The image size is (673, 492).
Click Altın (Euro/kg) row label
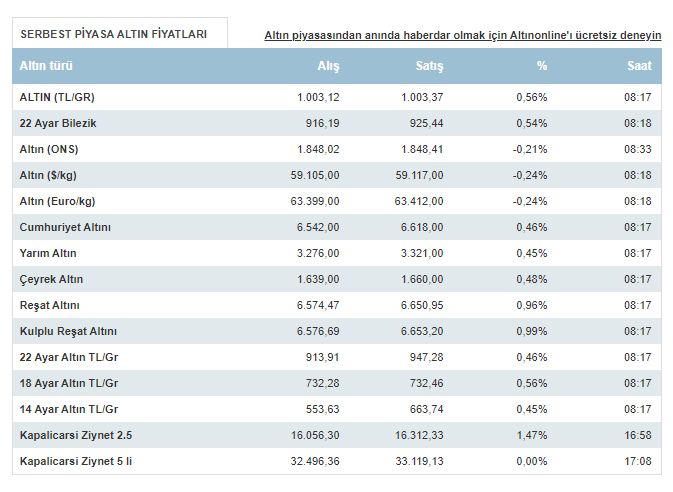[58, 201]
